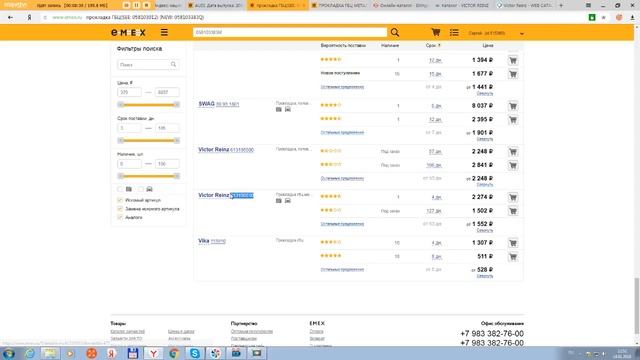
Task: Switch to the Онлайн каталог Elring tab
Action: [x=400, y=6]
